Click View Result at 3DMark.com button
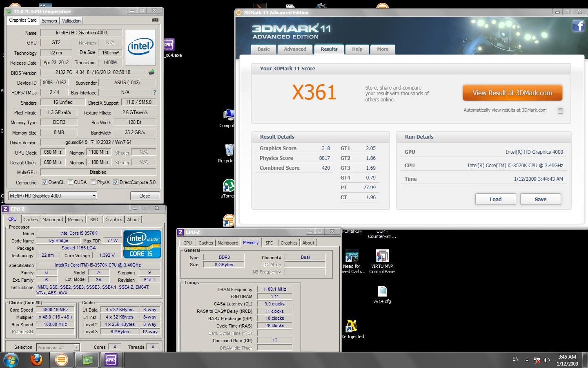 (x=512, y=93)
